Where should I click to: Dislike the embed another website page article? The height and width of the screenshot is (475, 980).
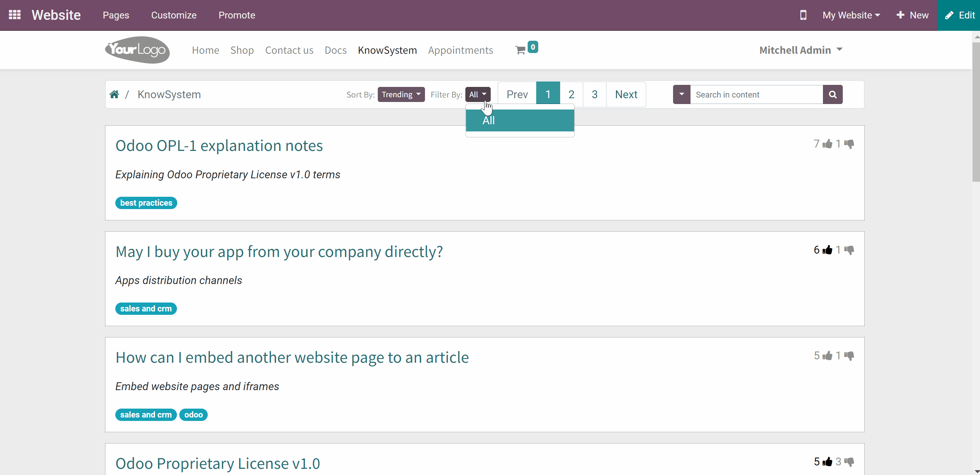pos(849,356)
